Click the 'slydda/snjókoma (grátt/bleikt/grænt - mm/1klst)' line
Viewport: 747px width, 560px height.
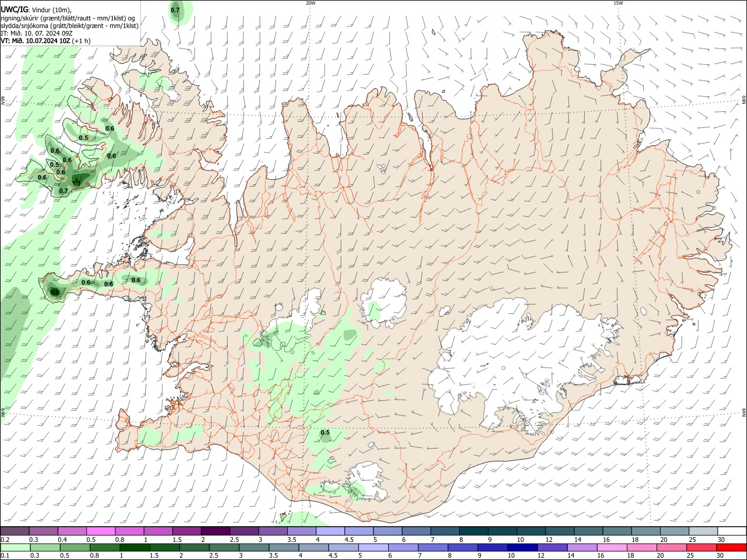pyautogui.click(x=69, y=26)
